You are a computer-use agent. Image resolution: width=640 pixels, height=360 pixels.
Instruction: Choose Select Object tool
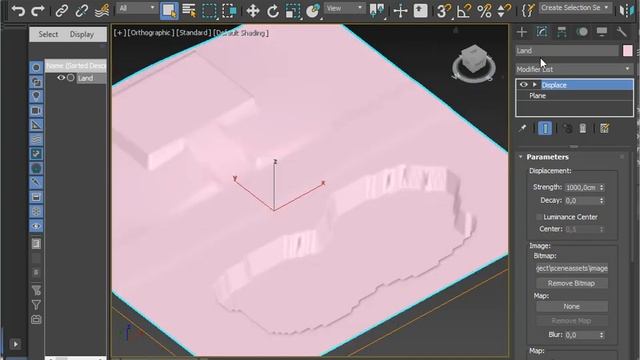pos(169,11)
